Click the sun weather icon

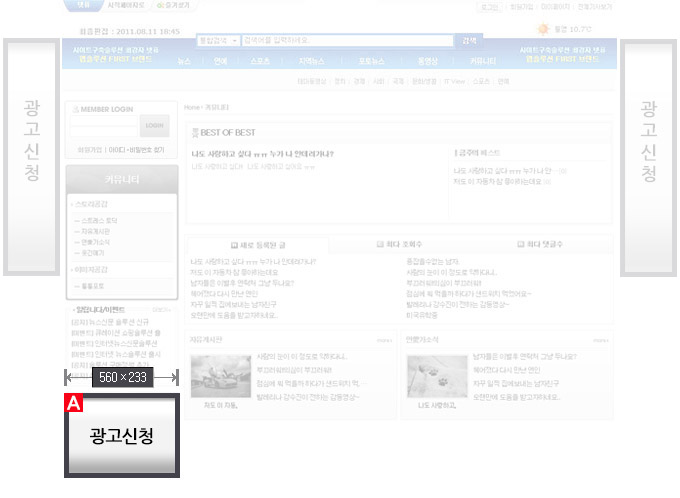tap(543, 30)
